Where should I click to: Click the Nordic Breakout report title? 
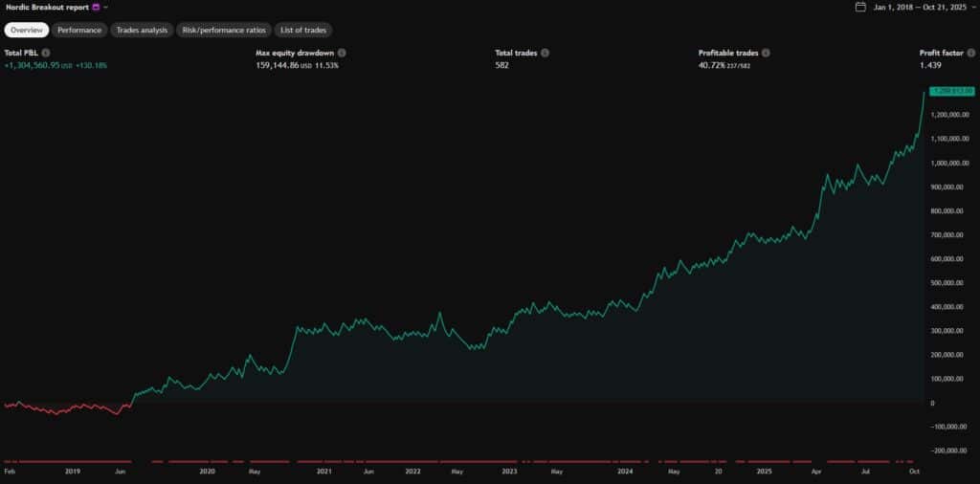coord(46,7)
